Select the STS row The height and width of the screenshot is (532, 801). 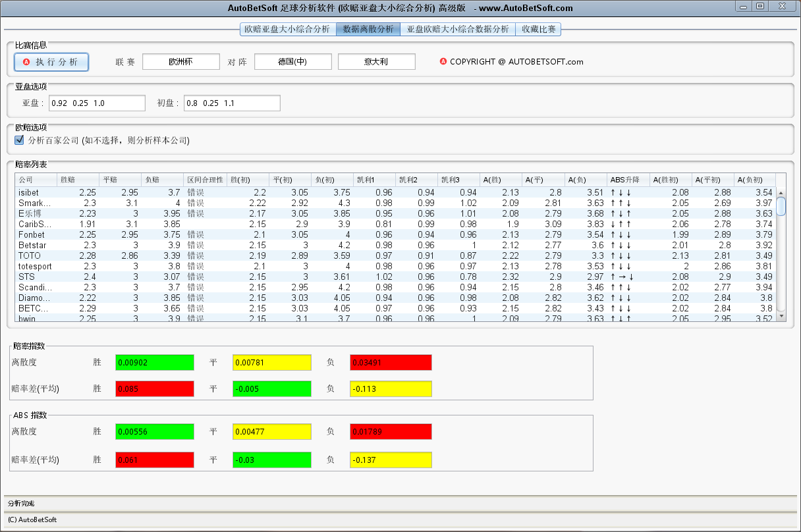coord(395,277)
